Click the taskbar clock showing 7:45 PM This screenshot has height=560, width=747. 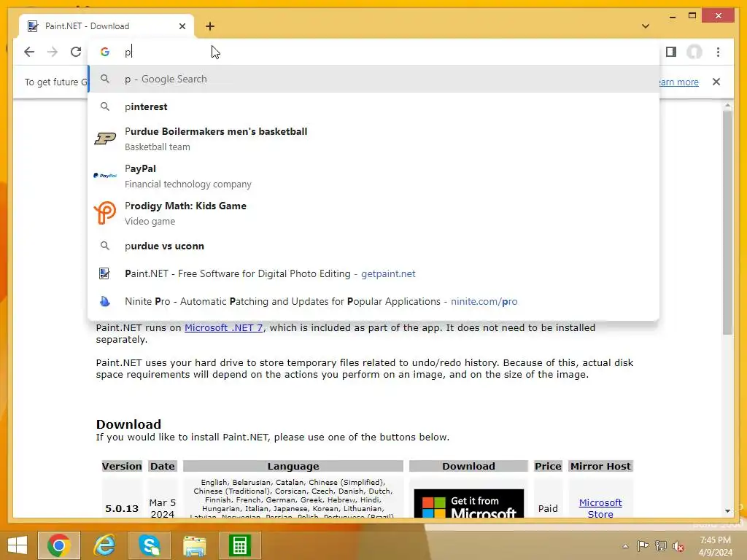[715, 545]
